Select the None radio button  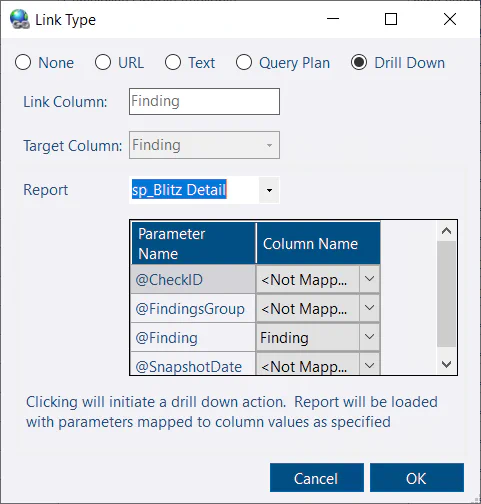click(x=23, y=62)
